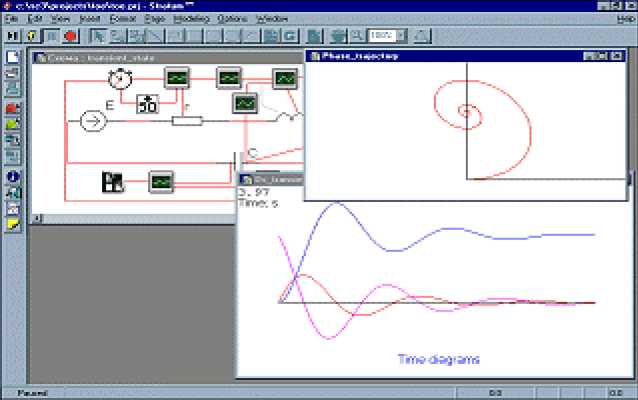Select the voltage source E circle element
This screenshot has width=638, height=400.
[x=93, y=121]
